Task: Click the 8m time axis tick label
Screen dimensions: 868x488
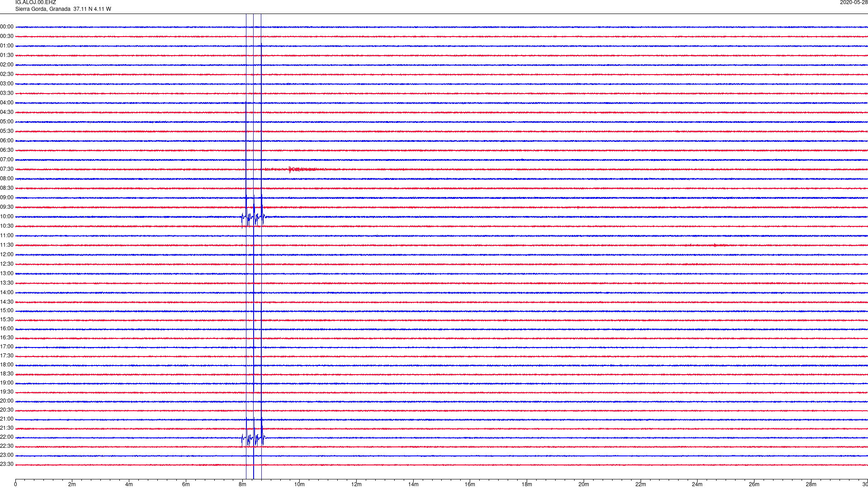Action: click(x=243, y=484)
